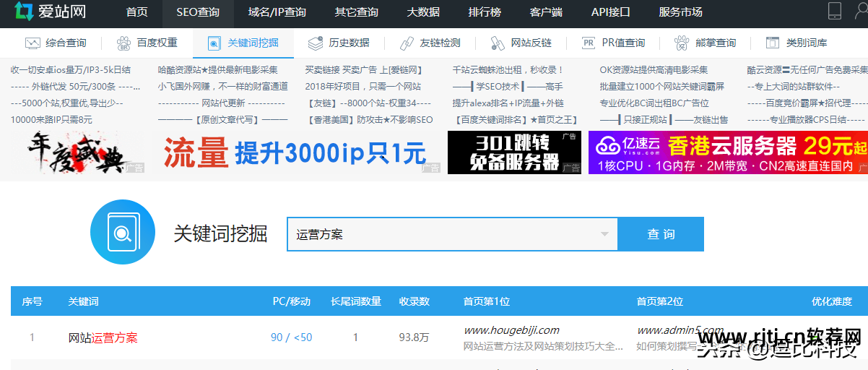Click the 首页第1位 column header
Screen dimensions: 868x370
[x=486, y=301]
